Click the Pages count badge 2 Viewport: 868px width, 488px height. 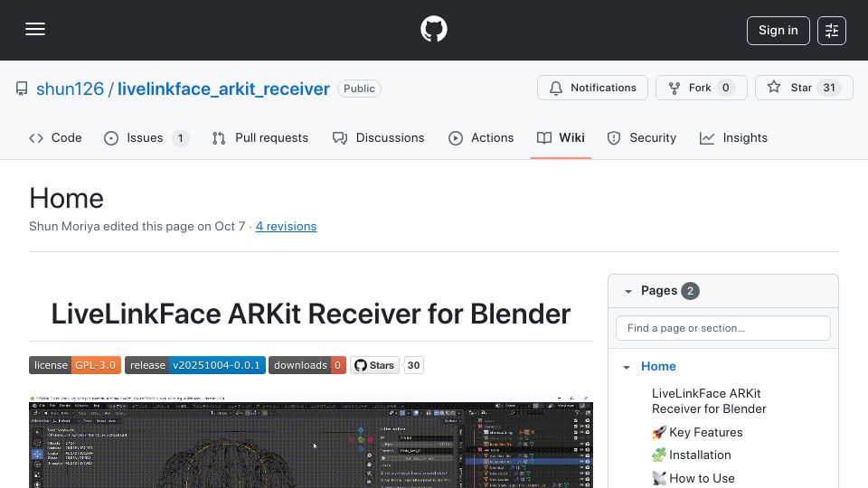point(690,291)
